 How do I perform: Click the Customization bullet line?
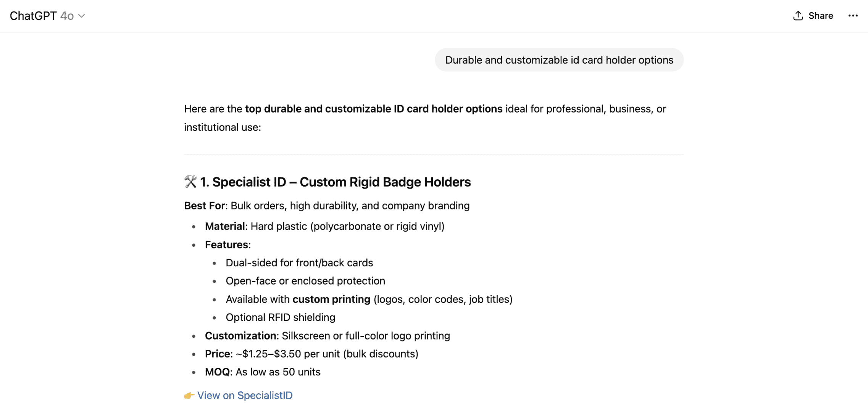pos(328,336)
